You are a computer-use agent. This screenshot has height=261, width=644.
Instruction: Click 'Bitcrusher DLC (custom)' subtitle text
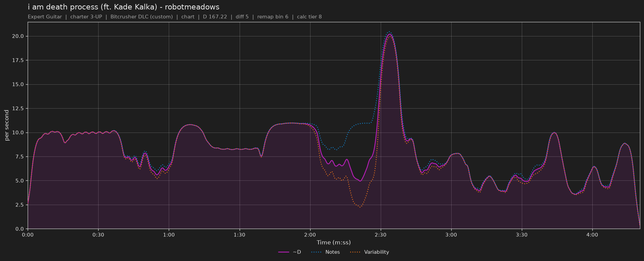coord(141,17)
